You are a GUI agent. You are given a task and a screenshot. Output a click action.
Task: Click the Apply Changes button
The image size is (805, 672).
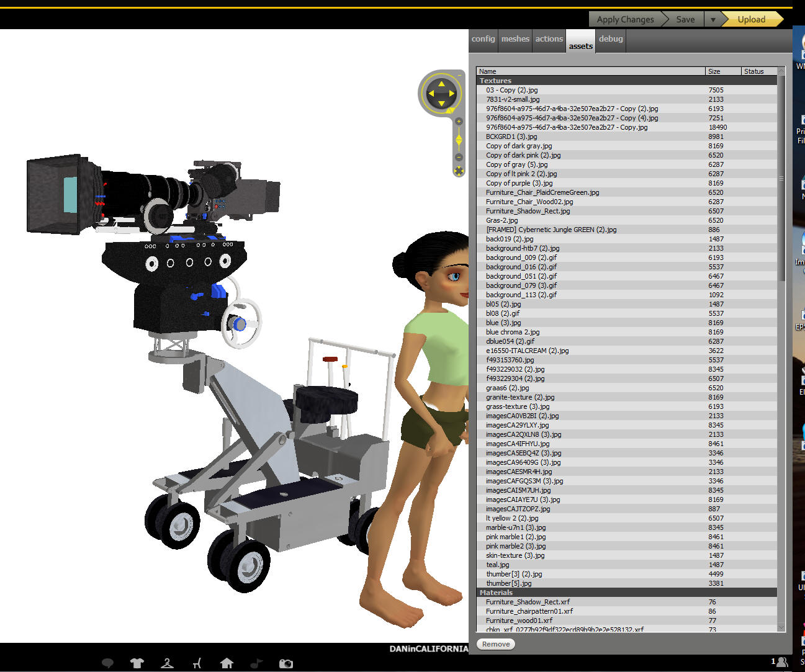625,20
